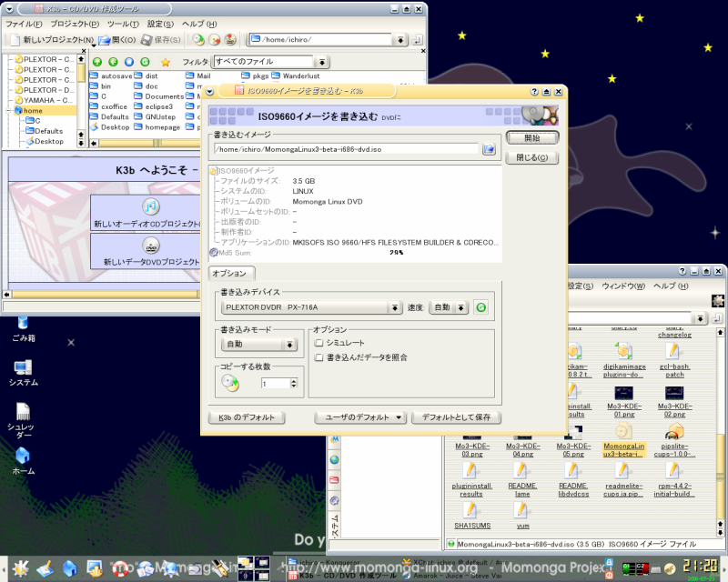Click the blue home folder icon in panel
The image size is (728, 582).
(x=70, y=568)
